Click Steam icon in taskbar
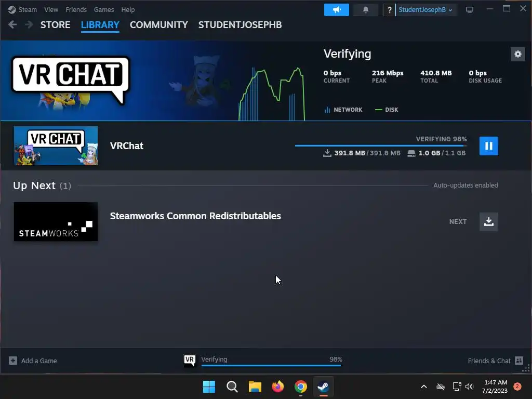532x399 pixels. coord(323,387)
